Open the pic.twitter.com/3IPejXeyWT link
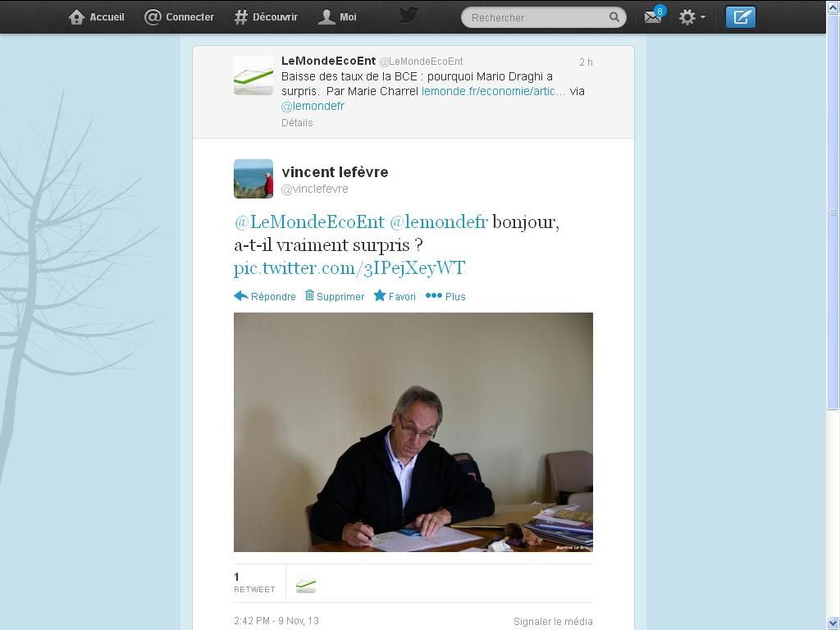The image size is (840, 630). click(349, 268)
